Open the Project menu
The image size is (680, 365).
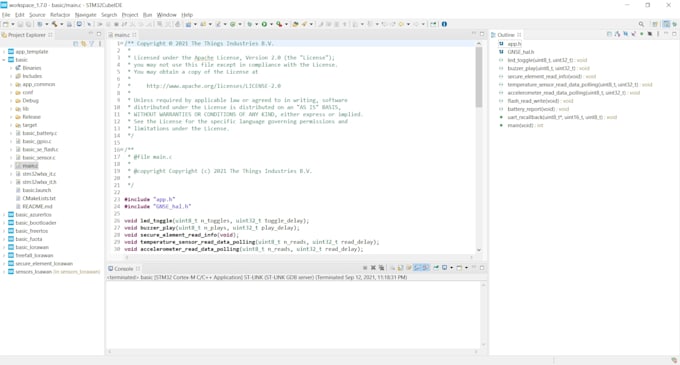click(x=130, y=15)
